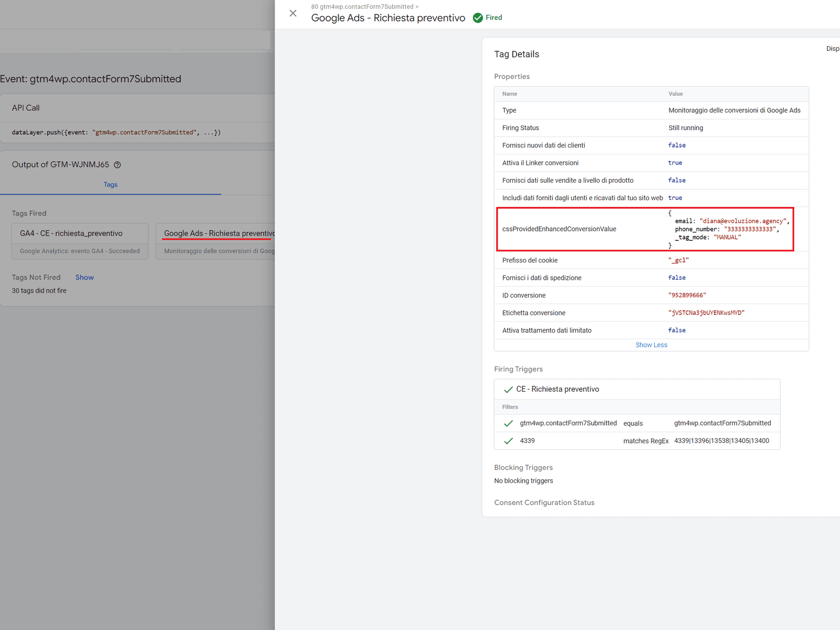The height and width of the screenshot is (630, 840).
Task: Close the tag details panel
Action: (x=293, y=13)
